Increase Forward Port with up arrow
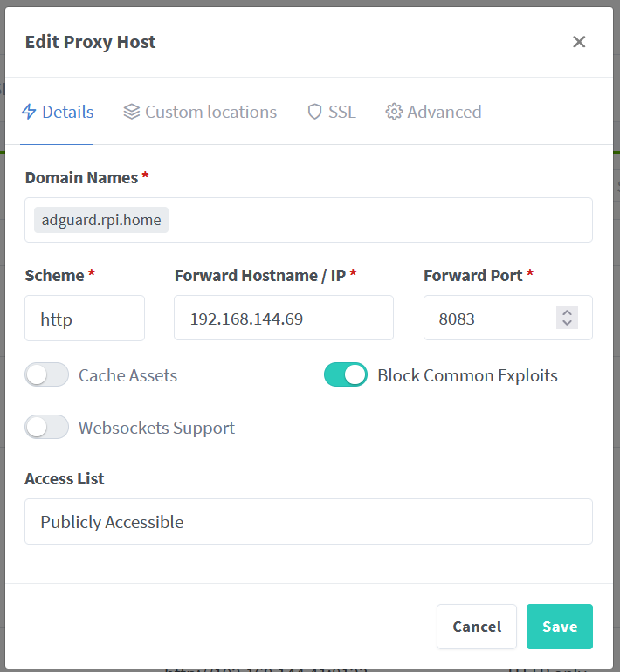The image size is (620, 672). [568, 312]
